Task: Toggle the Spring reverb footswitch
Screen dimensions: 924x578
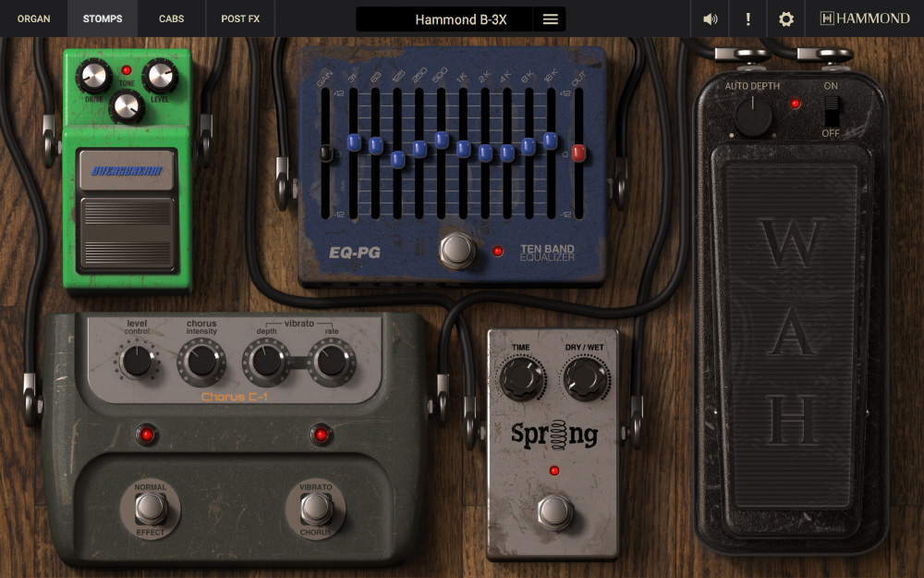Action: (x=554, y=510)
